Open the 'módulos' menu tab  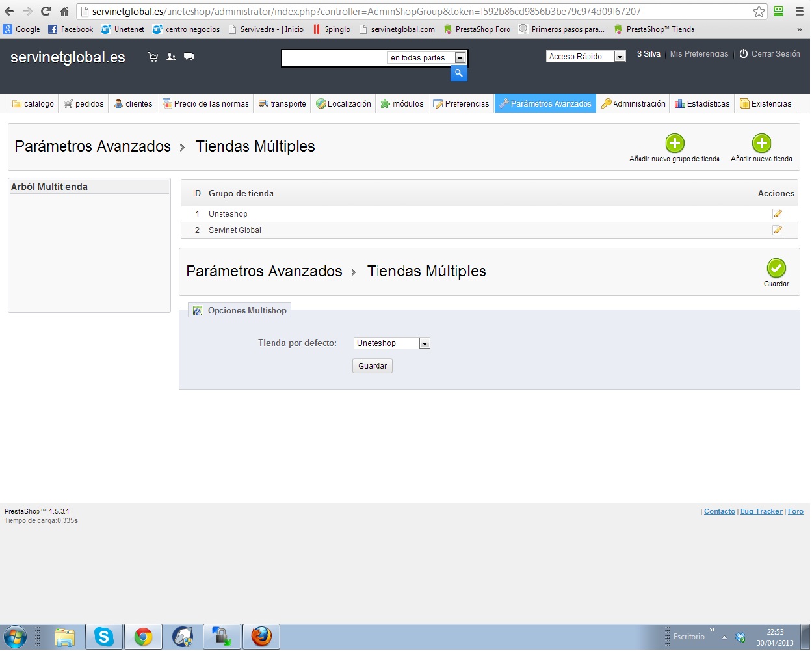point(402,103)
